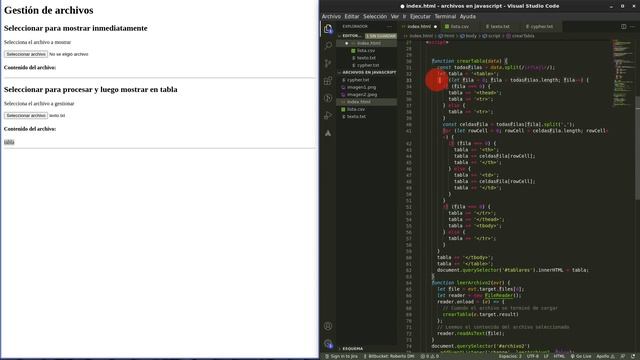Open the Explorer view in activity bar
This screenshot has width=640, height=360.
coord(328,29)
